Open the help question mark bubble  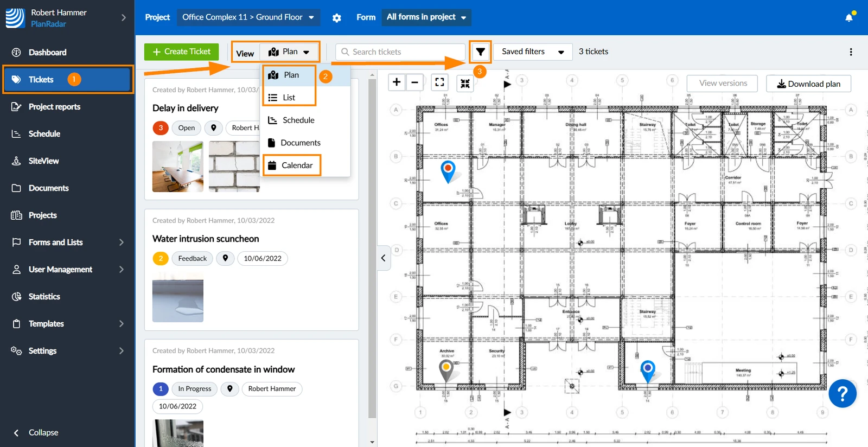tap(843, 393)
